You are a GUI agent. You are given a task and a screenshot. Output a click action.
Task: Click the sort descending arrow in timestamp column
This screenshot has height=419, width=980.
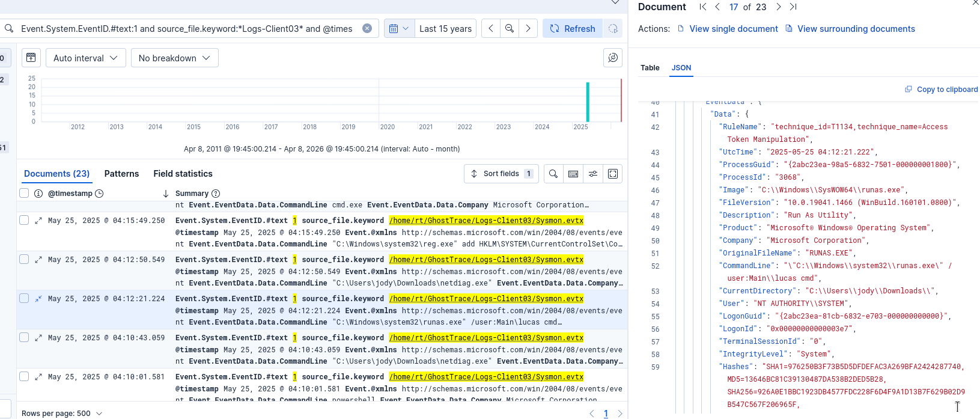pos(166,194)
